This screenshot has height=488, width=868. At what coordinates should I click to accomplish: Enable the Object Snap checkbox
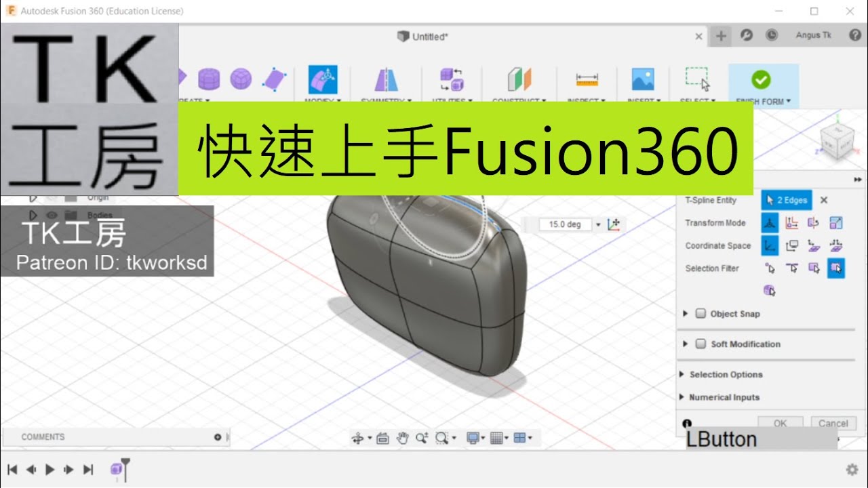tap(701, 314)
